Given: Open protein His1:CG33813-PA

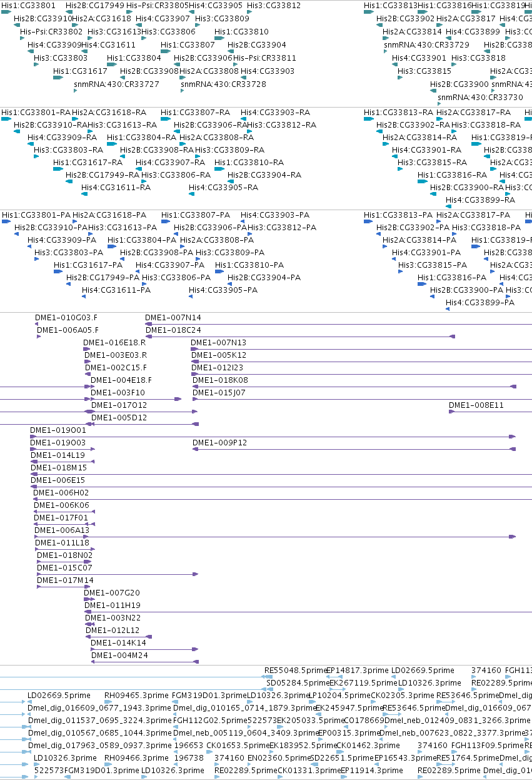Looking at the screenshot, I should point(398,215).
